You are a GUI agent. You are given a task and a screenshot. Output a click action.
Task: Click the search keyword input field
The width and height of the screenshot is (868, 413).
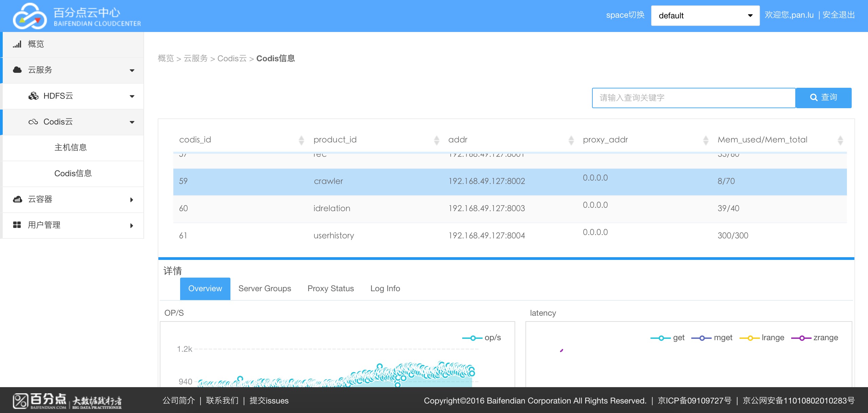pyautogui.click(x=693, y=98)
